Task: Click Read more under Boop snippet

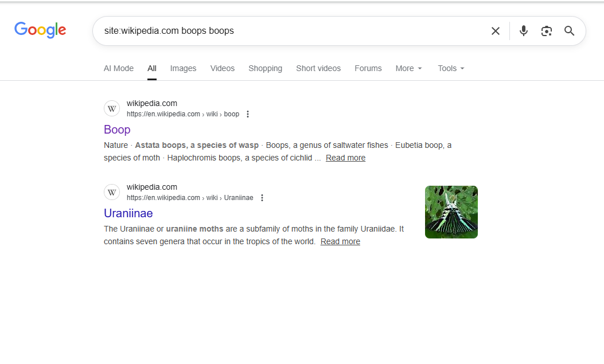Action: tap(345, 158)
